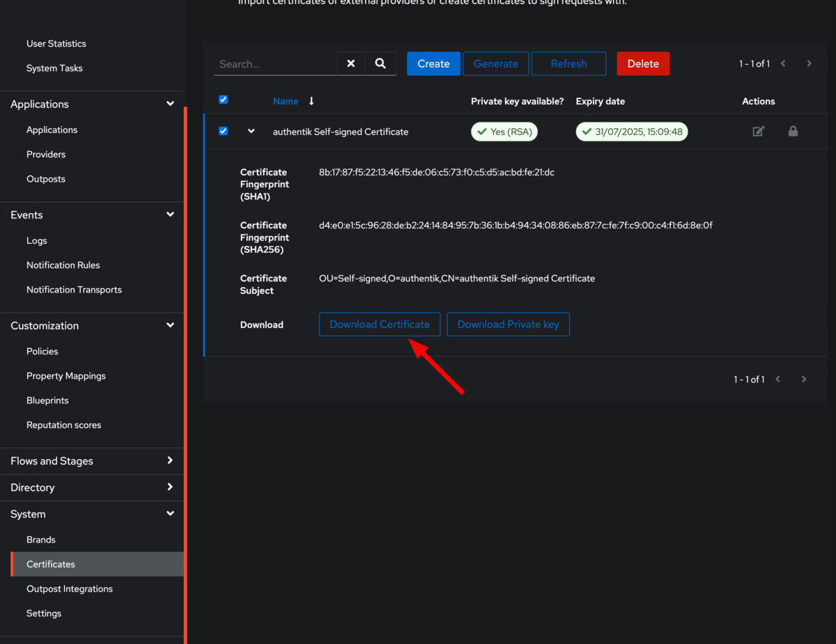Screen dimensions: 836x644
Task: Go to next page in top pagination
Action: (x=809, y=63)
